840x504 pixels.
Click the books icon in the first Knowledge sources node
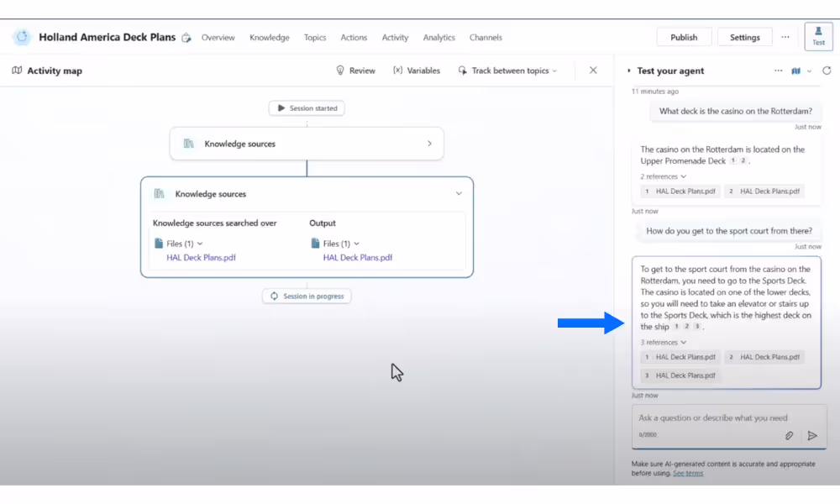188,144
